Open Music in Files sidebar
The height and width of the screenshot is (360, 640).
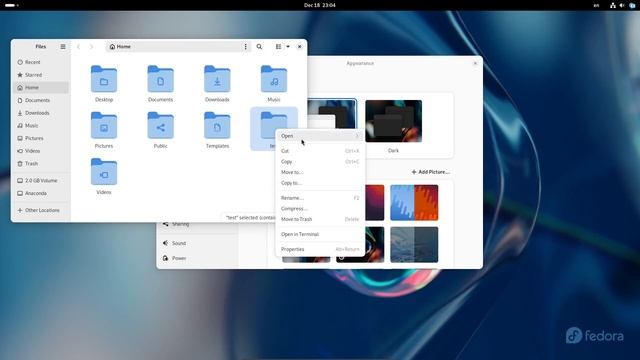click(x=41, y=125)
